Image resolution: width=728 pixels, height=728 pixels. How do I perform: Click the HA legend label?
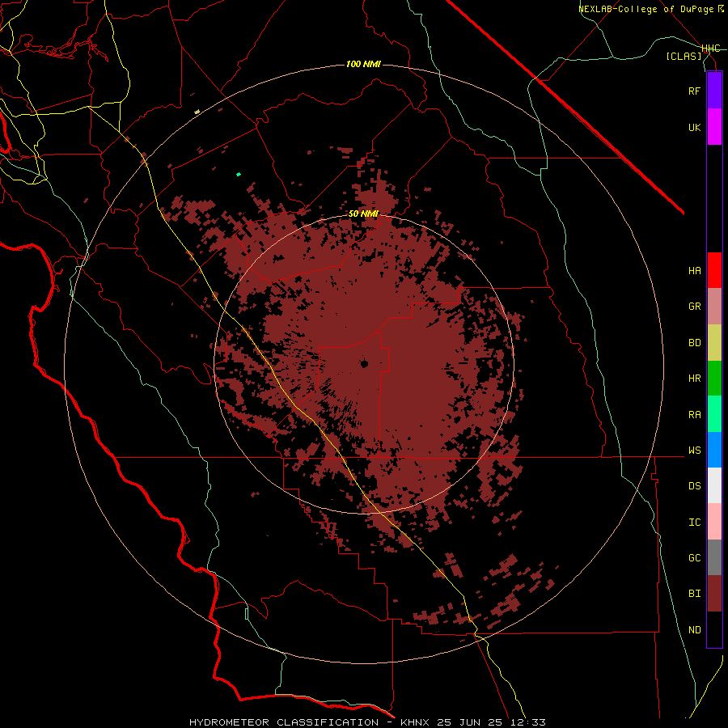[694, 270]
